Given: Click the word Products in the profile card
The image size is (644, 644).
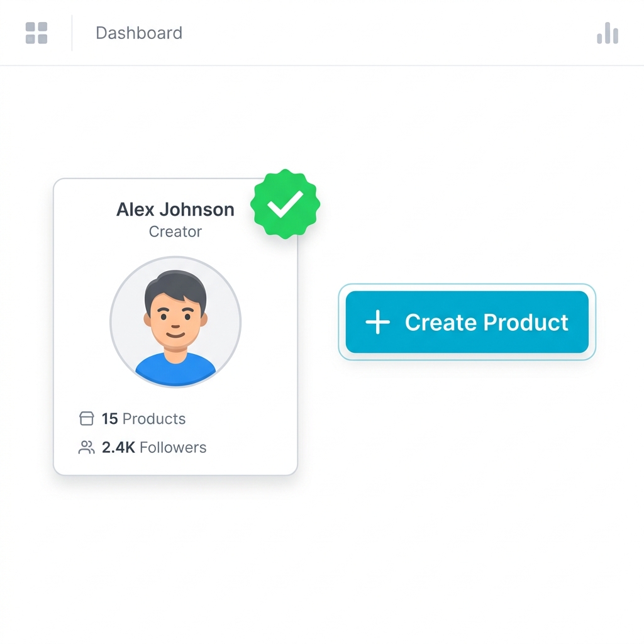Looking at the screenshot, I should point(154,418).
